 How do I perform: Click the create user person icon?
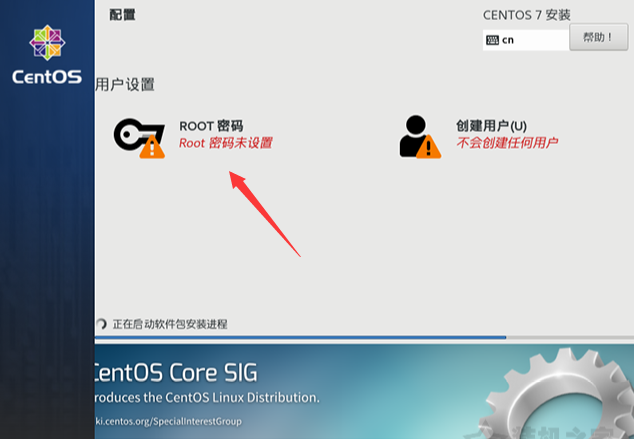[420, 137]
